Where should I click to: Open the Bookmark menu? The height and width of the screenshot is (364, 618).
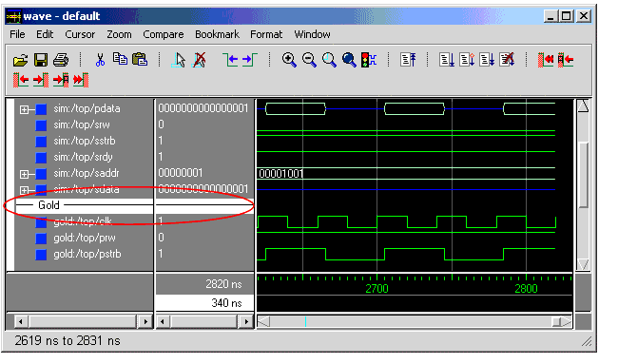[x=217, y=34]
